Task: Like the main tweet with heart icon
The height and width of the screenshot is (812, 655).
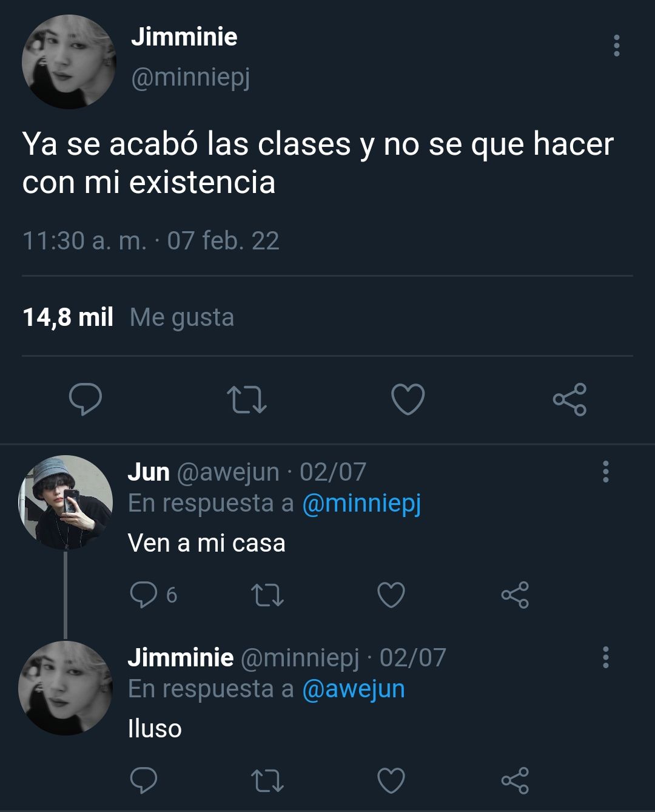Action: coord(408,399)
